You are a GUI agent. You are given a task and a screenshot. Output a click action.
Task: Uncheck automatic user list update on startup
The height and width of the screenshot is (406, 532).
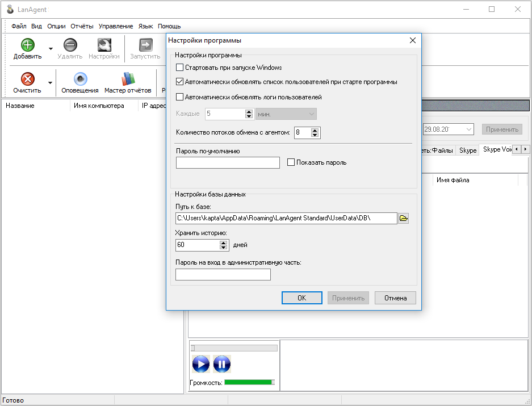coord(180,82)
